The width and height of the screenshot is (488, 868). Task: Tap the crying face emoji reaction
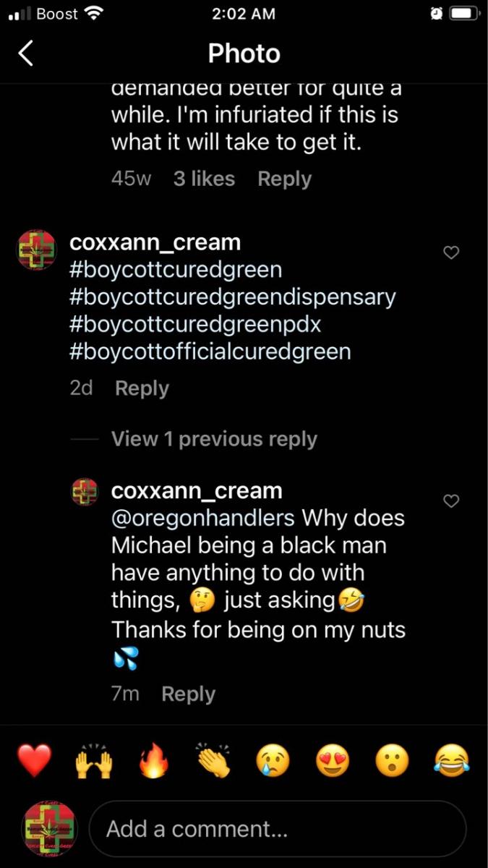pos(273,762)
